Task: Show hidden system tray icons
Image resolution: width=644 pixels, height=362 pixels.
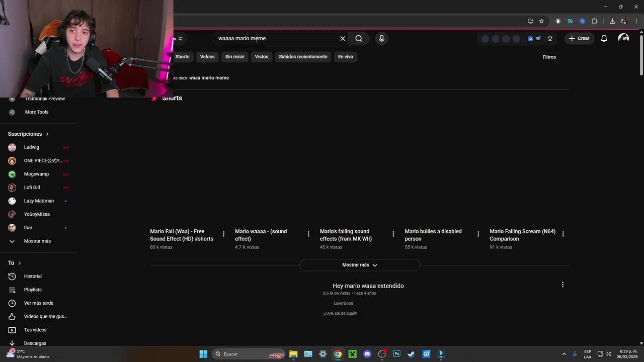Action: 564,354
